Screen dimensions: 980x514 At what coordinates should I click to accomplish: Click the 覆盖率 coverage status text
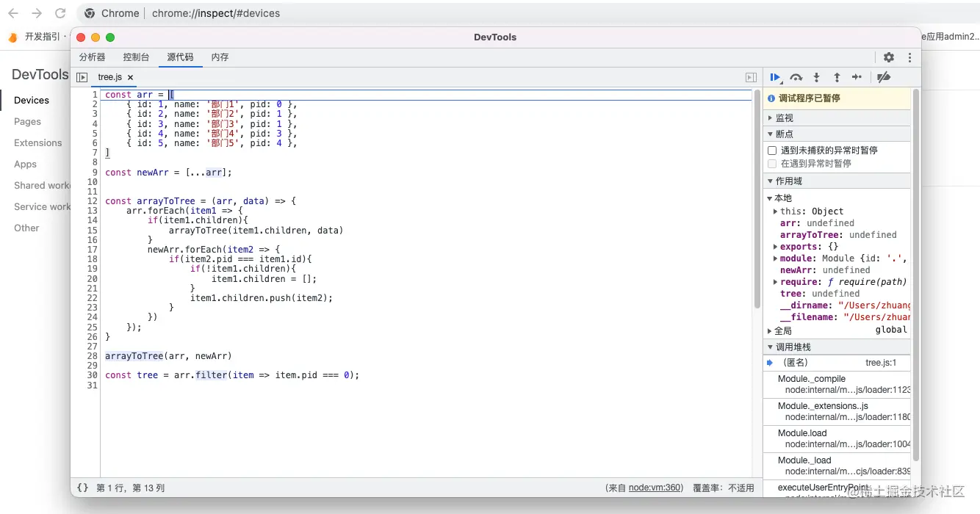click(724, 488)
